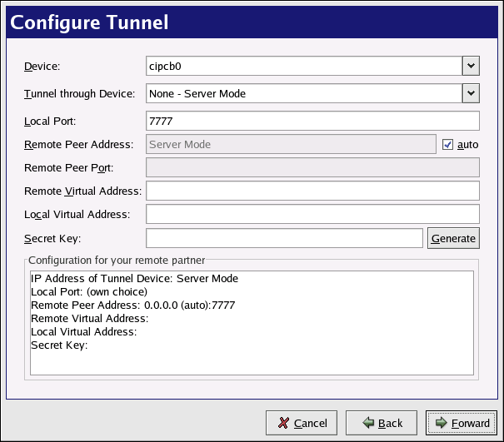Click the Remote Peer Port field
504x442 pixels.
(312, 167)
